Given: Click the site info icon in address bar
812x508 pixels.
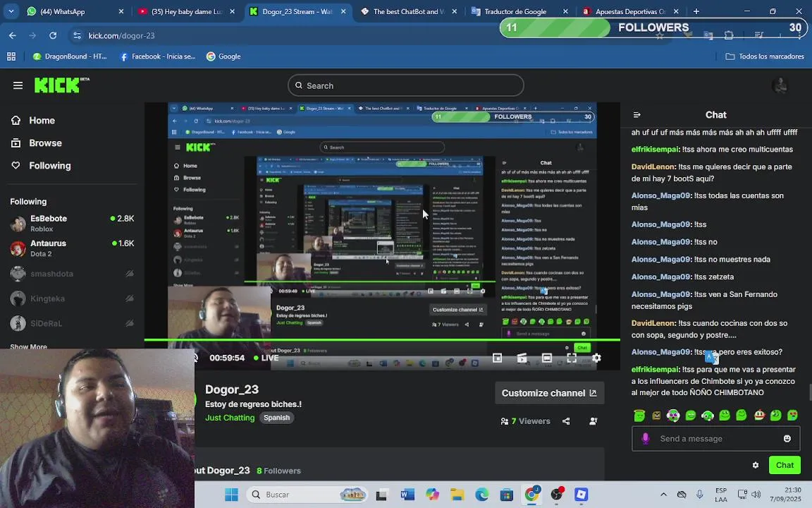Looking at the screenshot, I should (77, 35).
